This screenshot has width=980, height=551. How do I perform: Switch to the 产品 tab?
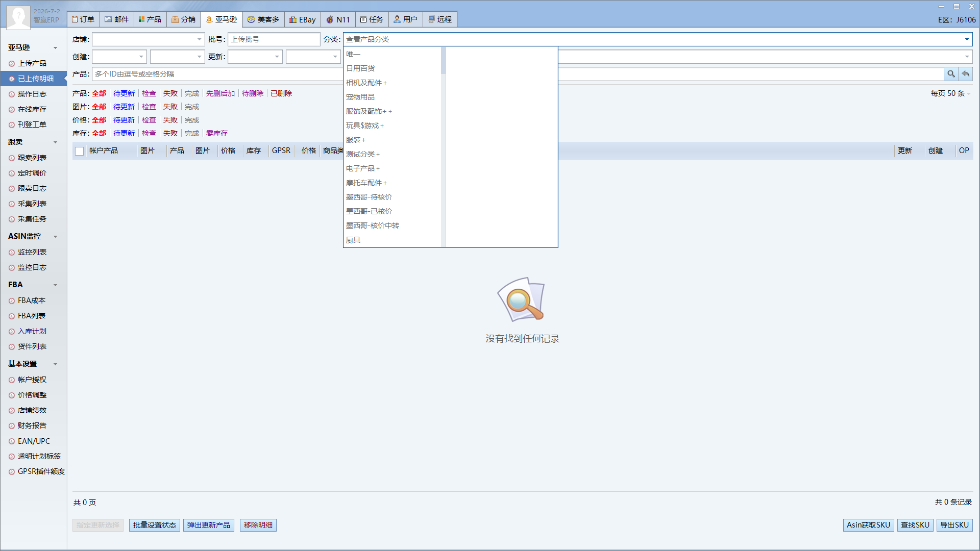(x=150, y=19)
